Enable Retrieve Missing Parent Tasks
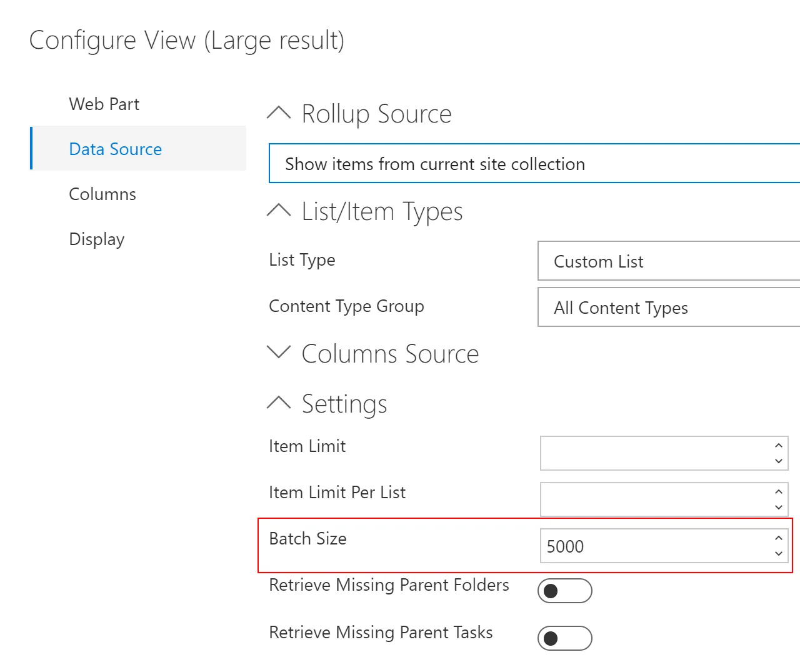800x672 pixels. click(x=564, y=638)
